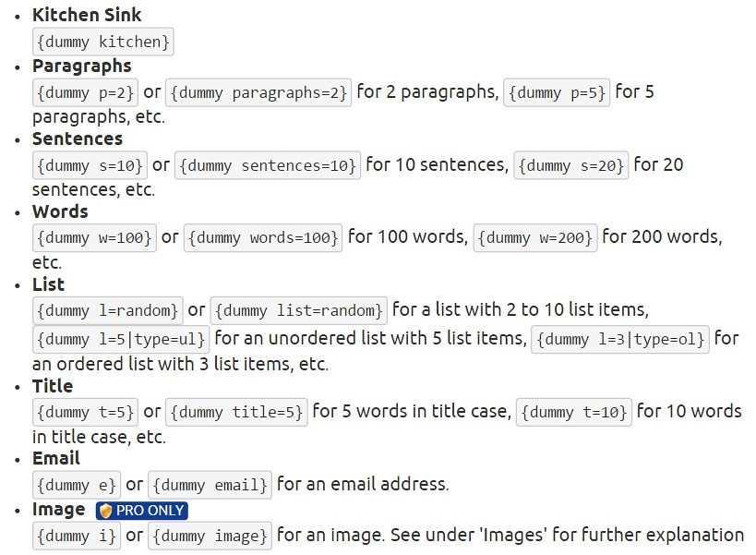Select the {dummy w=100} code tag
Screen dimensions: 756x555
94,237
